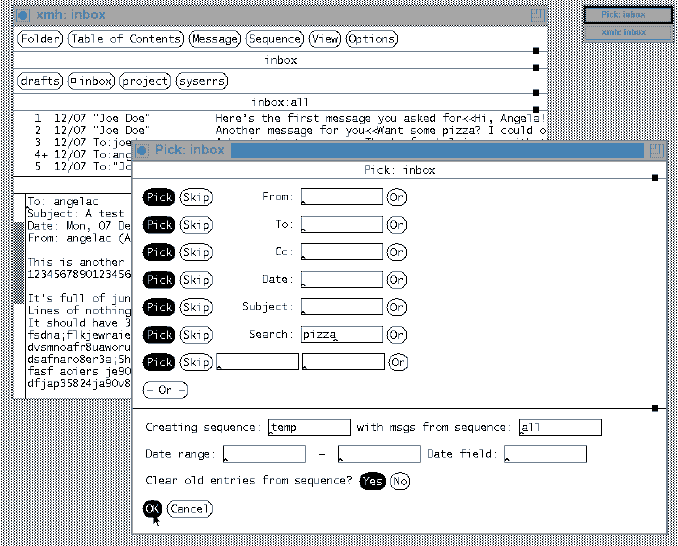Open the Sequence menu
678x546 pixels.
coord(274,39)
